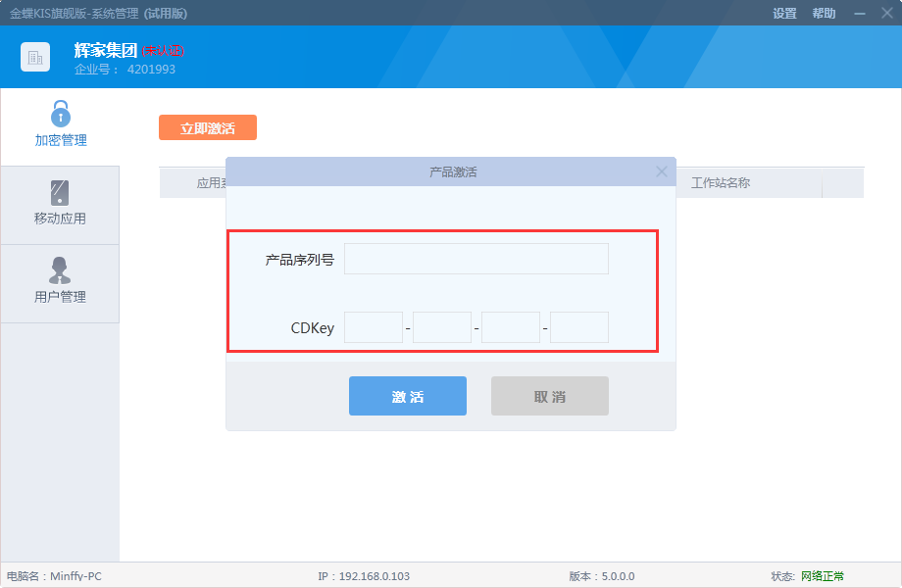
Task: Click the 企业号 4201993 text
Action: (x=125, y=70)
